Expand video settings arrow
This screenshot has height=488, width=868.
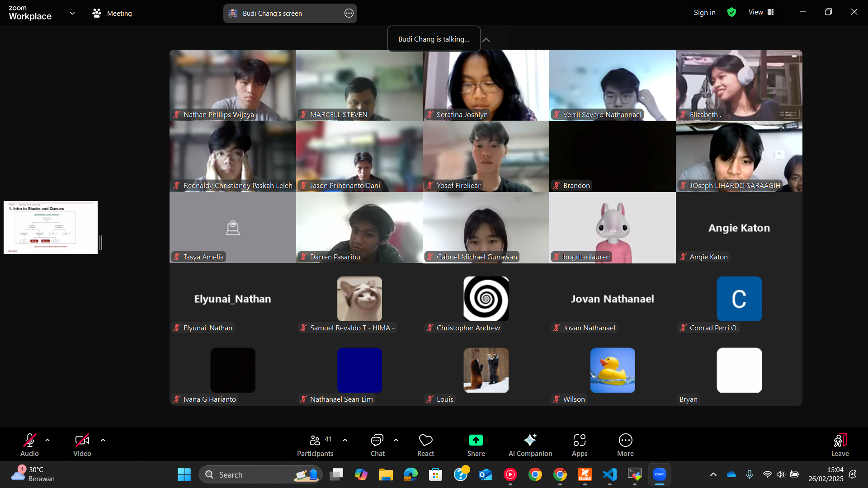[103, 440]
